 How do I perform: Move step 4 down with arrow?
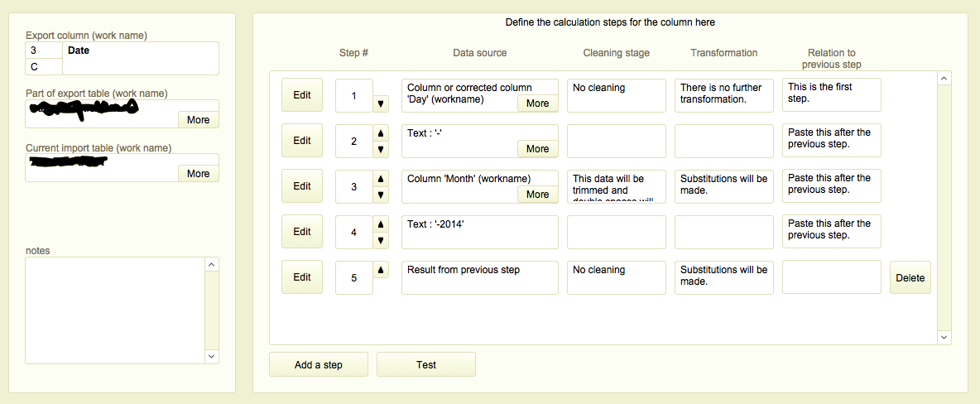coord(381,240)
